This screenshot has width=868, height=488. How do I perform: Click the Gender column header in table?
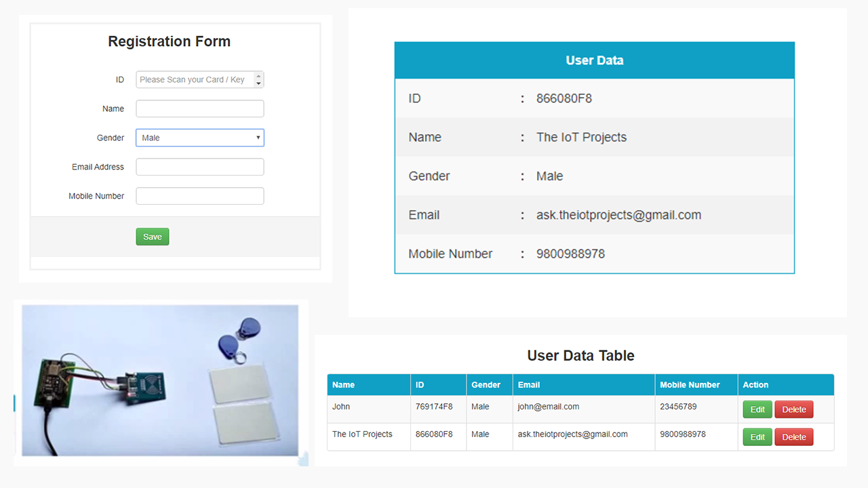[486, 385]
